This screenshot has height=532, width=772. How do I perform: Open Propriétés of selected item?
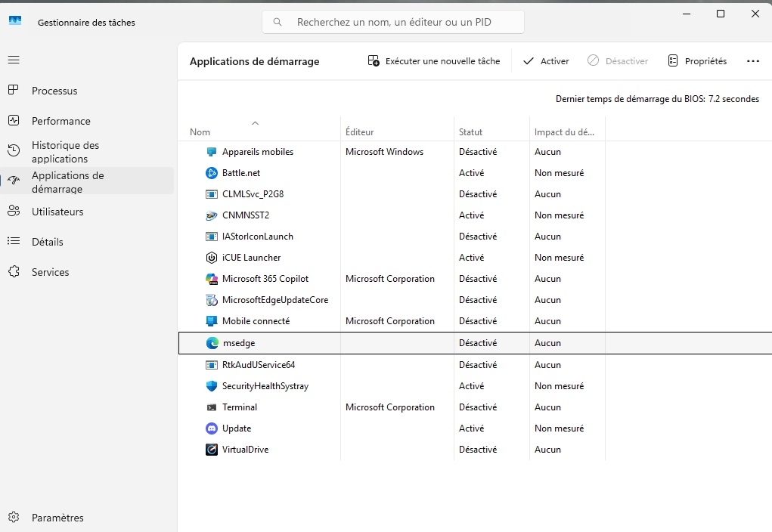tap(697, 61)
